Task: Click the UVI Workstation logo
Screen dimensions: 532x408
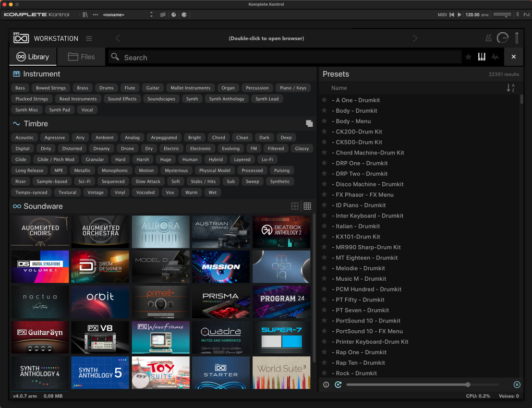Action: point(21,38)
